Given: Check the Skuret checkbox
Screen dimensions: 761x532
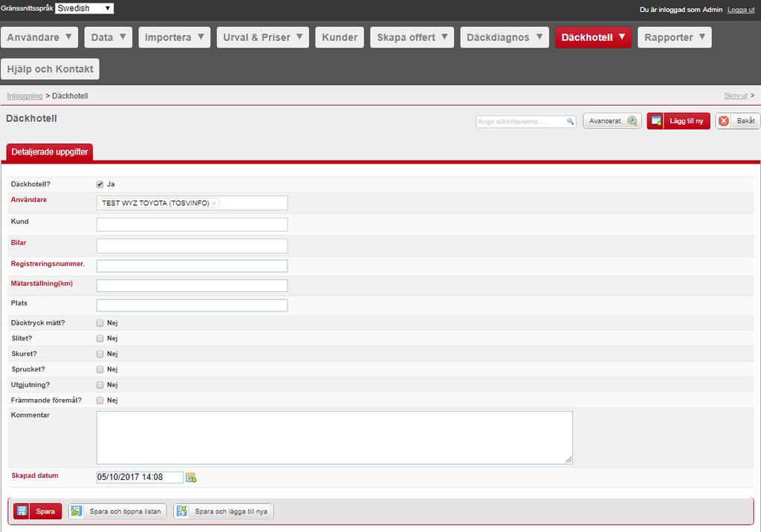Looking at the screenshot, I should tap(100, 354).
